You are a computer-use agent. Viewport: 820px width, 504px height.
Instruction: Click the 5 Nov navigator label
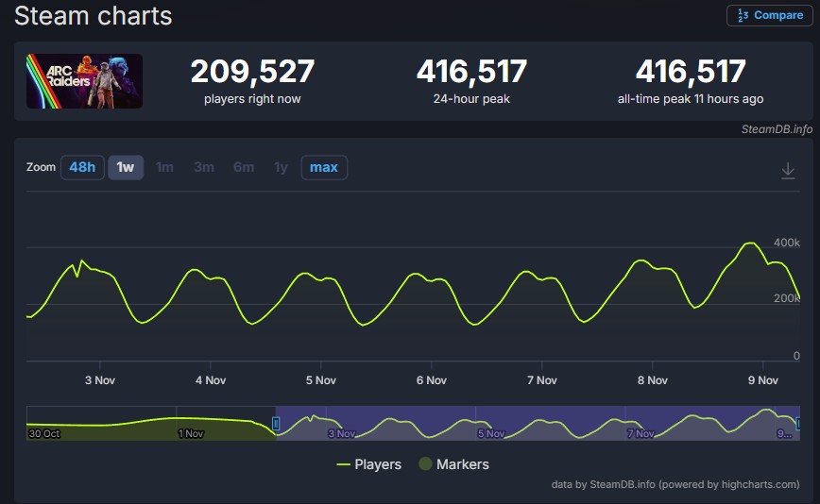[491, 433]
